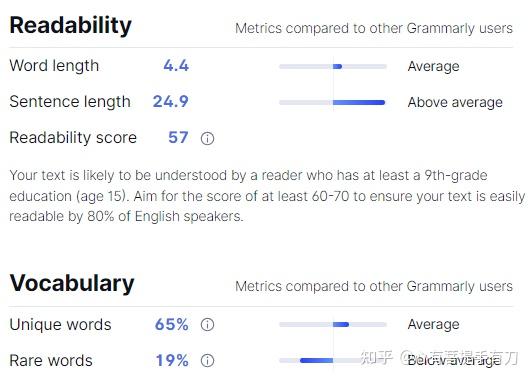532x381 pixels.
Task: Click the info icon next to Unique words
Action: (x=207, y=325)
